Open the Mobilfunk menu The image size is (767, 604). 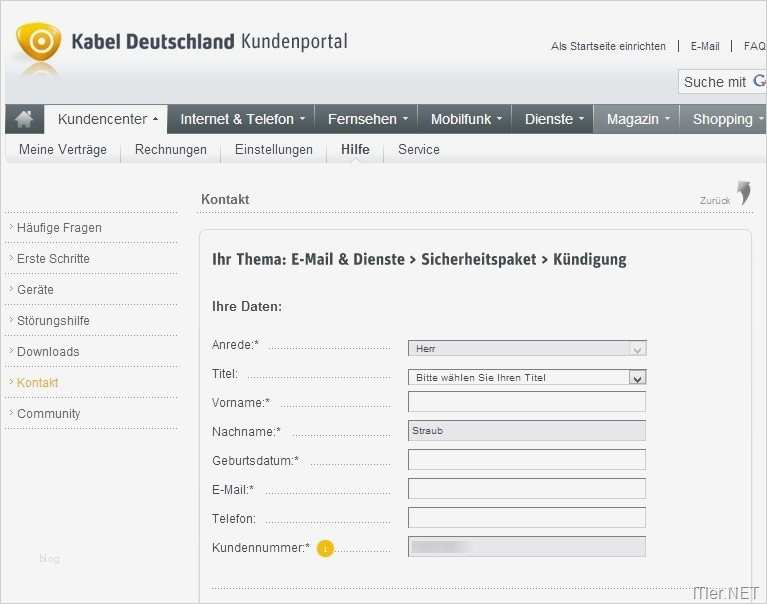[467, 119]
